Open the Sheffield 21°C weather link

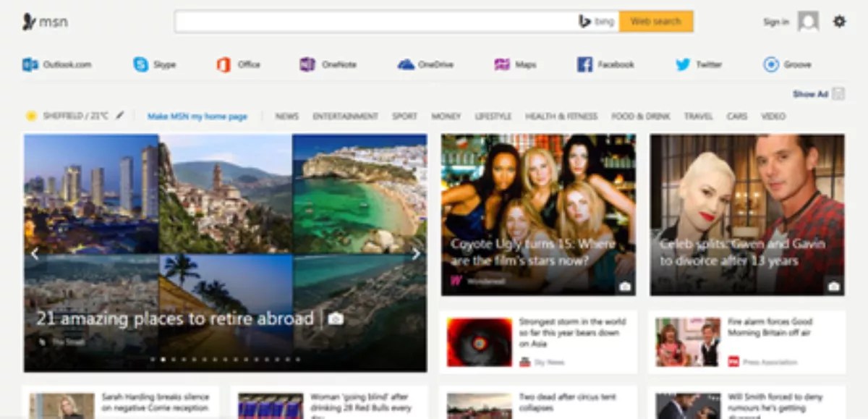[x=75, y=116]
